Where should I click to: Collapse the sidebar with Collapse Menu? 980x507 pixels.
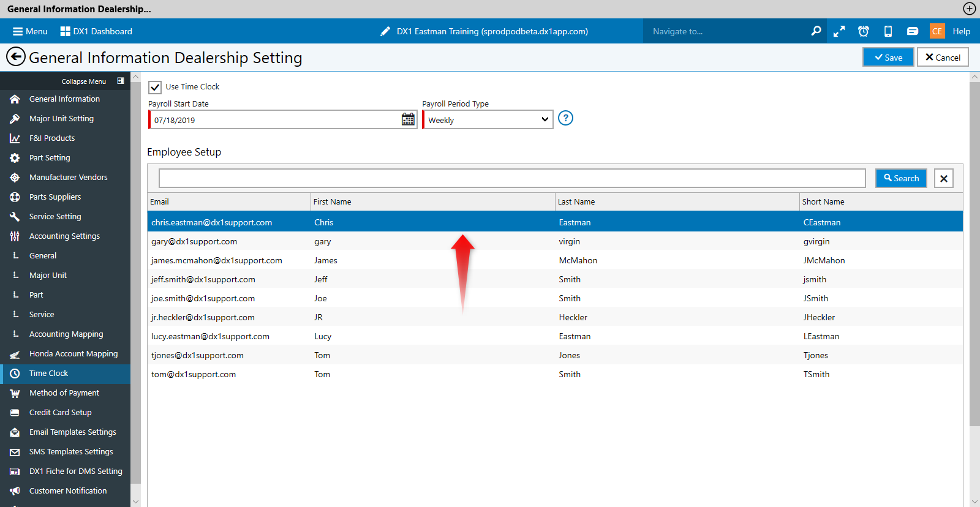coord(92,81)
